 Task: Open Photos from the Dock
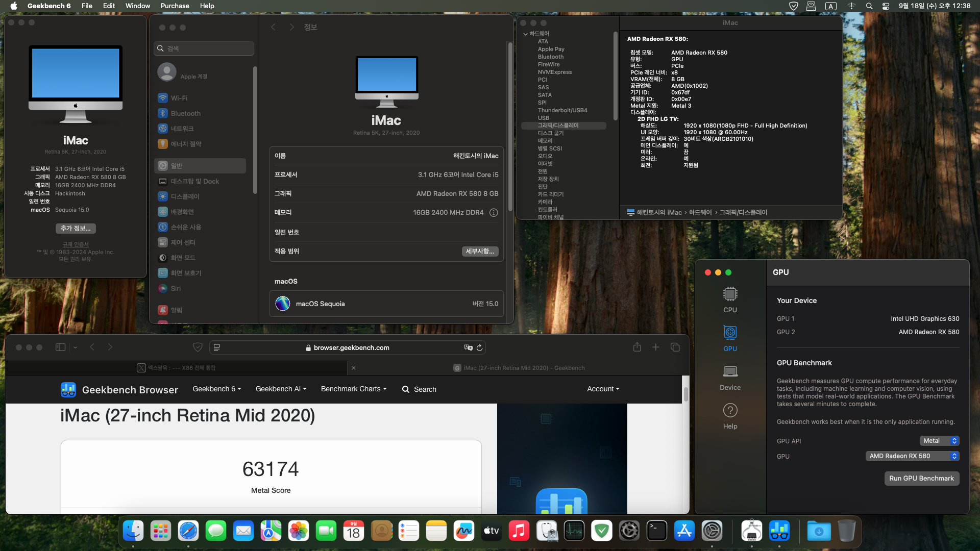click(299, 531)
